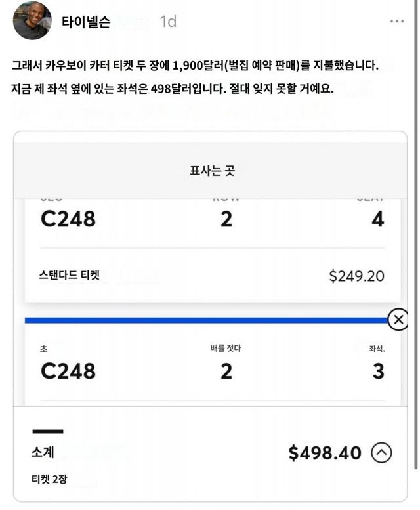Image resolution: width=420 pixels, height=510 pixels.
Task: Click the 1d post timestamp
Action: (x=168, y=22)
